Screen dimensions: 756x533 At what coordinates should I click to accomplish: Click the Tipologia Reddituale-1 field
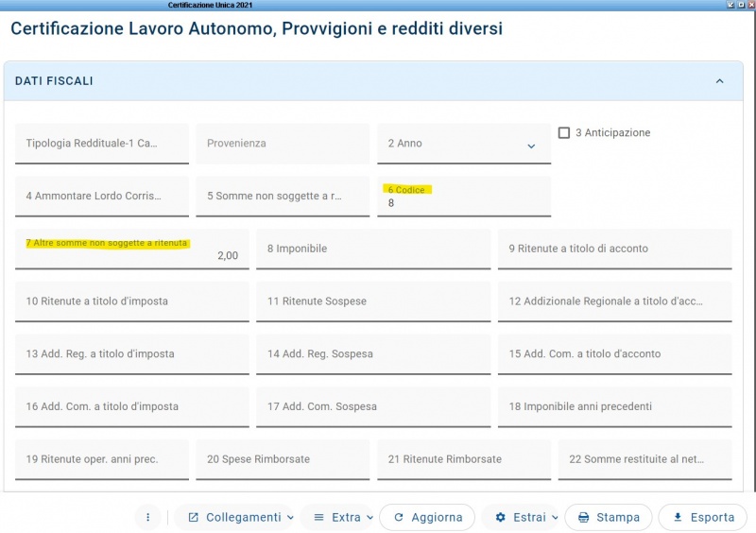[x=102, y=144]
